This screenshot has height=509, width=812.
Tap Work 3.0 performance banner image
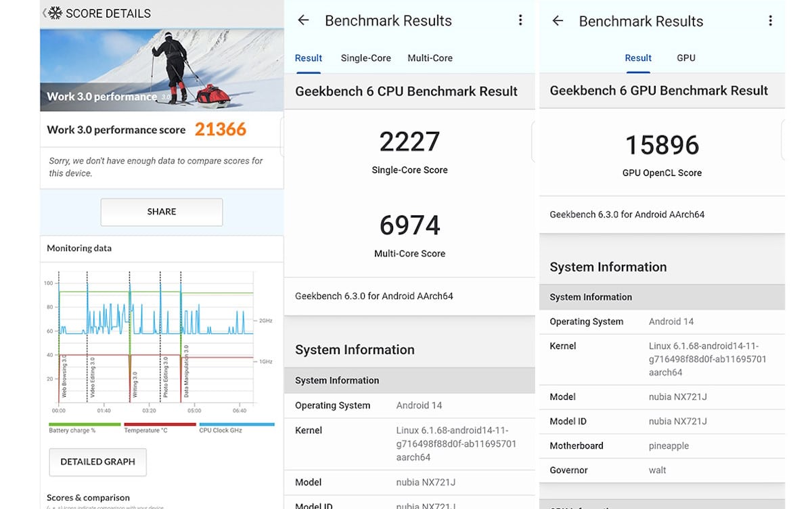[162, 70]
